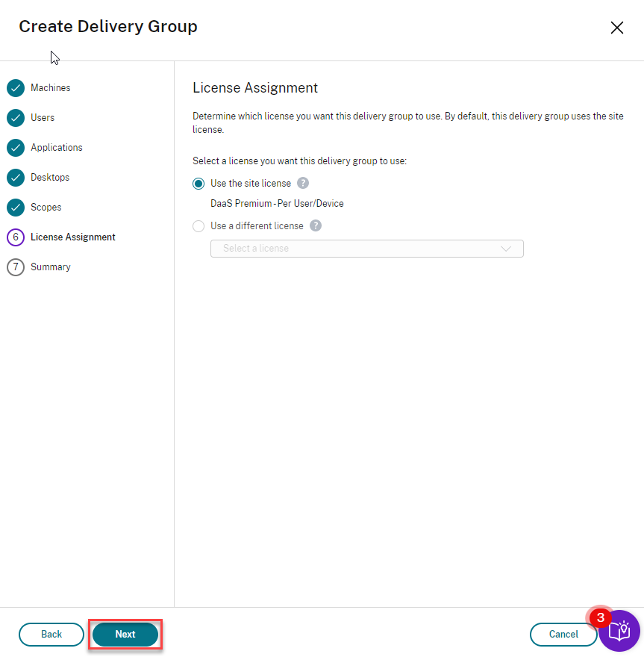Go to the License Assignment step
The width and height of the screenshot is (644, 657).
coord(73,237)
